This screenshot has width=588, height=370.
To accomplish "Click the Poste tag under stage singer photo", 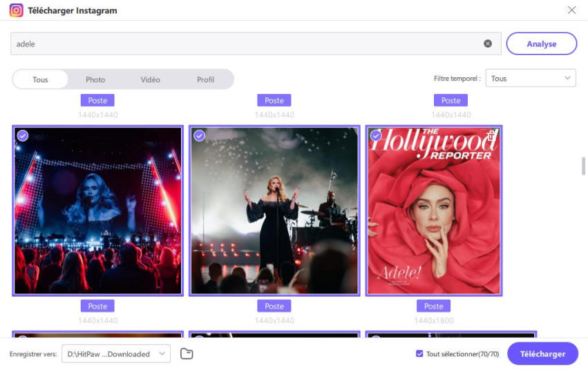I will click(x=274, y=306).
